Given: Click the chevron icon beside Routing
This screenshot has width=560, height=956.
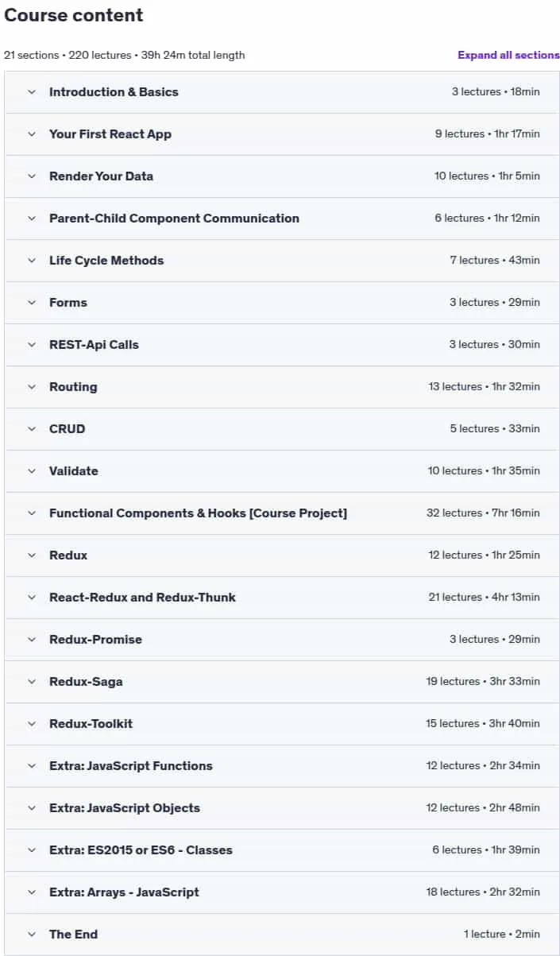Looking at the screenshot, I should 32,387.
